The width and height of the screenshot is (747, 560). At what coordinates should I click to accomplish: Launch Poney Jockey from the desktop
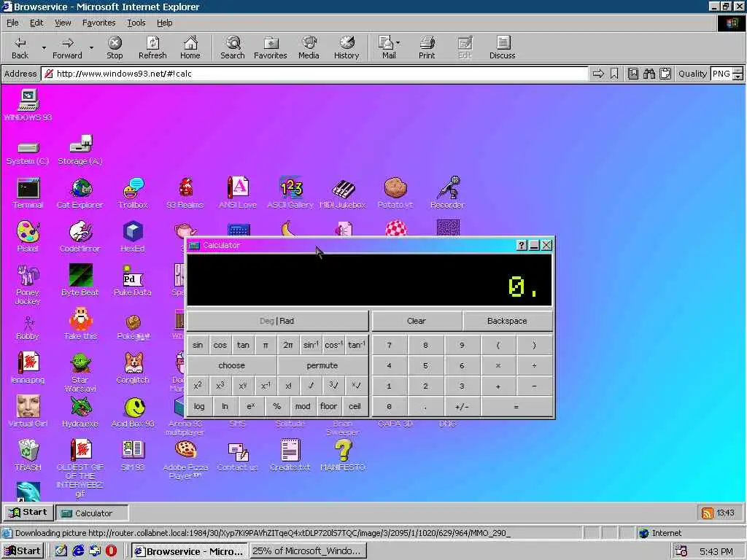coord(28,284)
